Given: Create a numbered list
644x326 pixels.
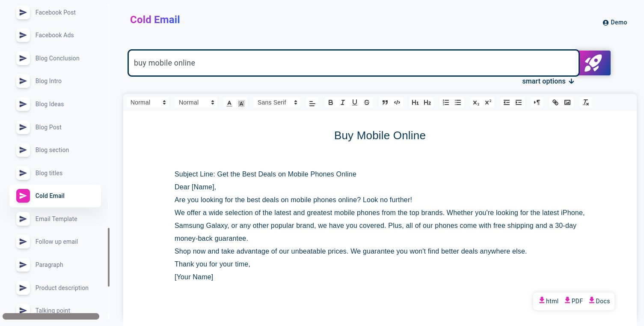Looking at the screenshot, I should [x=446, y=102].
